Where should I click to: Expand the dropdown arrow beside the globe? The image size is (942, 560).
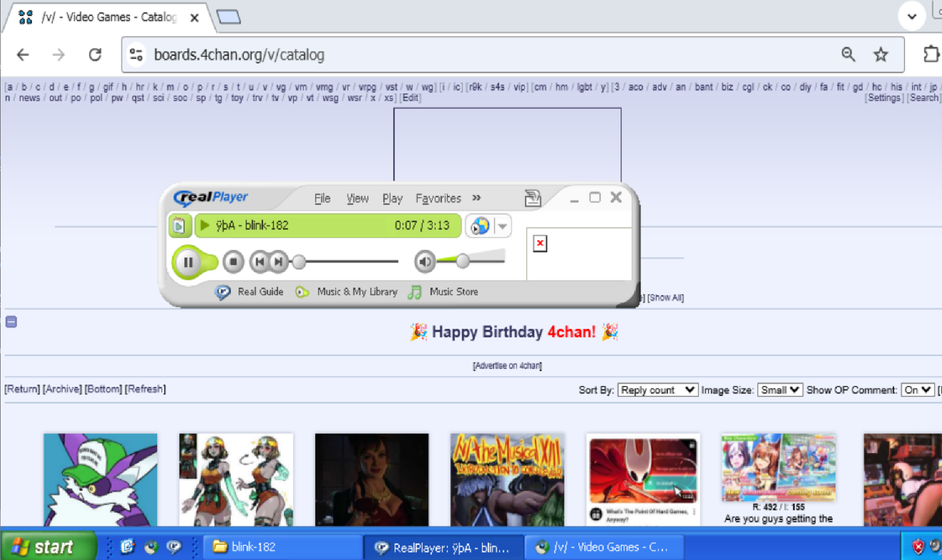[503, 226]
